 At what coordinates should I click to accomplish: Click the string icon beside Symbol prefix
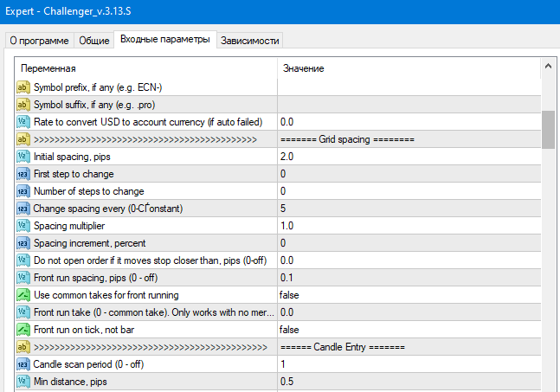tap(23, 87)
